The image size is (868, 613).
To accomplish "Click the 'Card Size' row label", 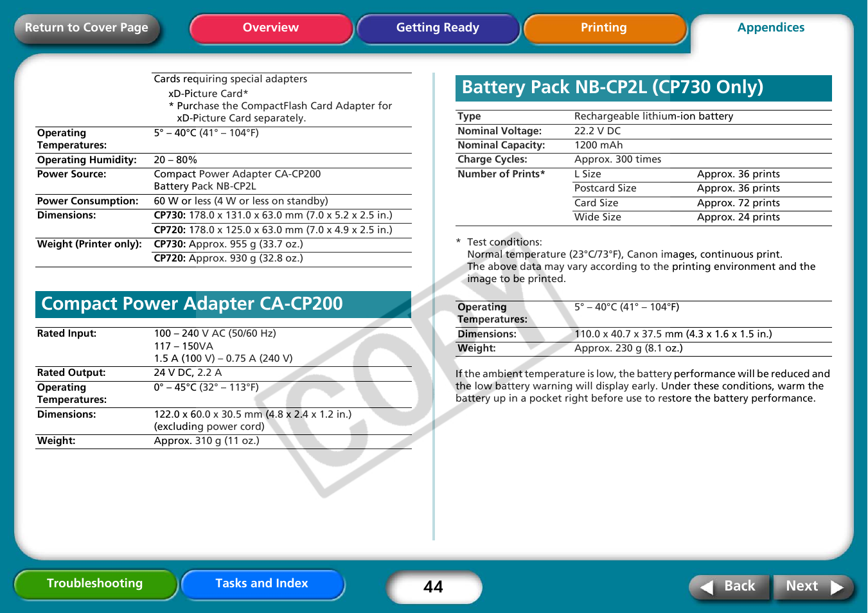I will 596,203.
